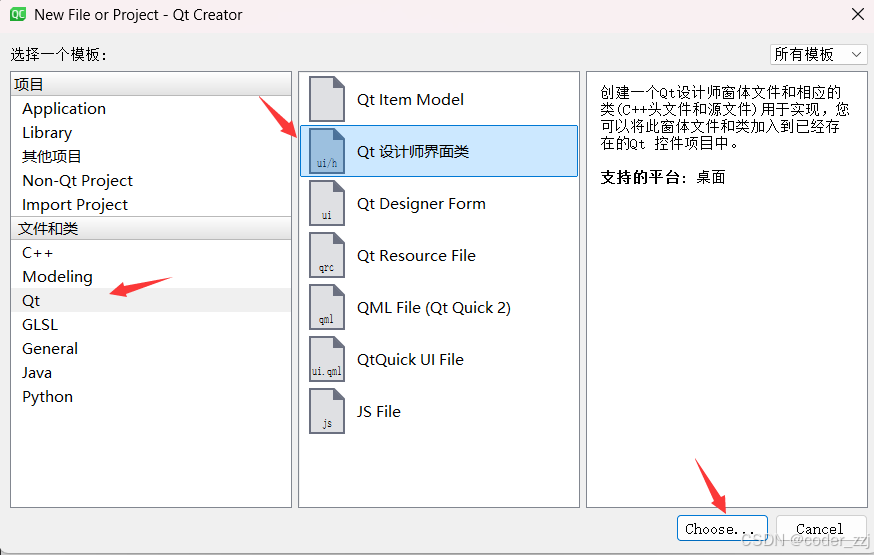Choose the JS File template
This screenshot has width=874, height=555.
[x=439, y=411]
